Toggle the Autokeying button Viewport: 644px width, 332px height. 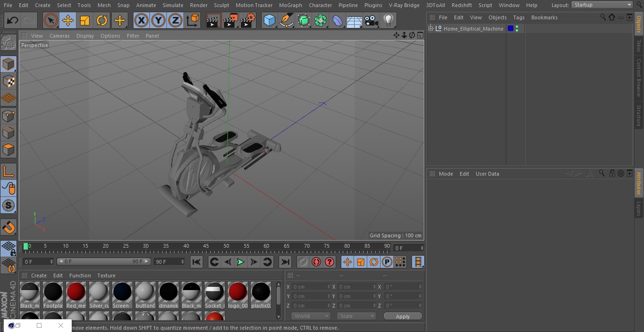click(x=316, y=262)
